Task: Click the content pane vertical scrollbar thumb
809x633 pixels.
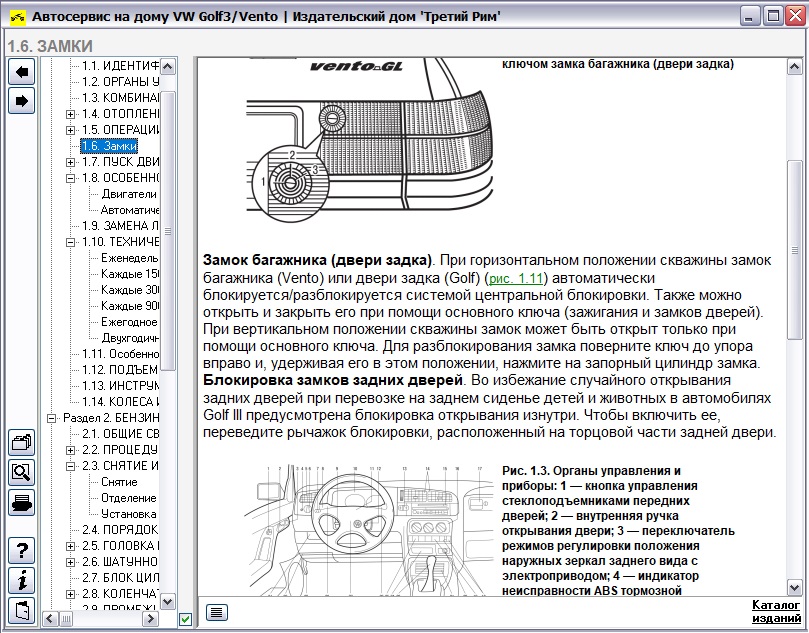Action: point(794,250)
